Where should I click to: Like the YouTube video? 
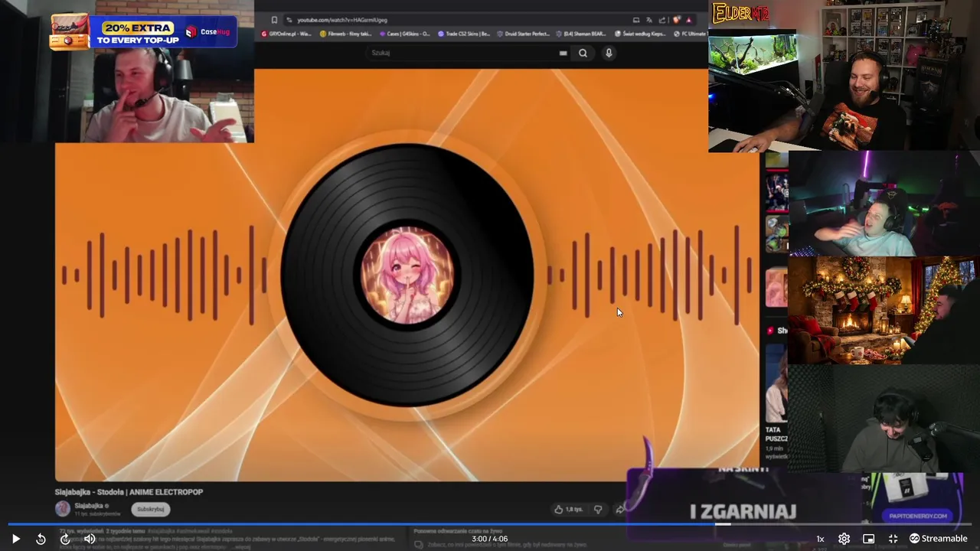[568, 509]
